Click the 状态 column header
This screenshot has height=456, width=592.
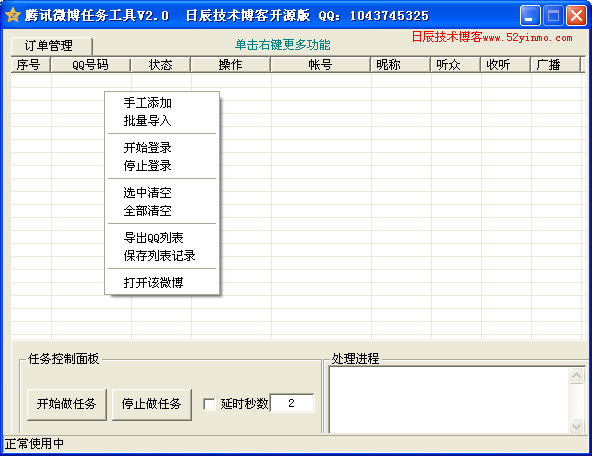click(x=161, y=65)
